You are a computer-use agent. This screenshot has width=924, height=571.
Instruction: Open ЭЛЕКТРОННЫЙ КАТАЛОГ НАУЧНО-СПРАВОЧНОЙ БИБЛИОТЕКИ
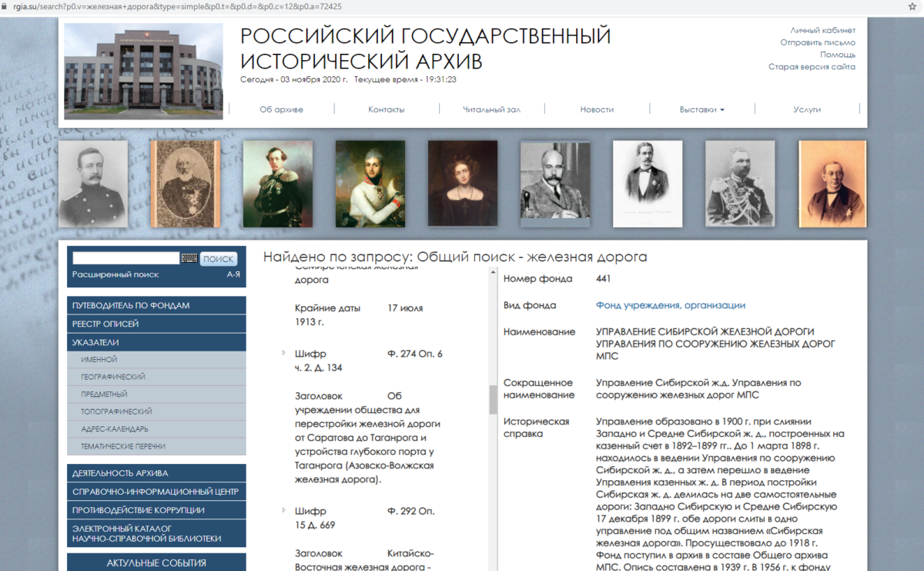click(156, 533)
